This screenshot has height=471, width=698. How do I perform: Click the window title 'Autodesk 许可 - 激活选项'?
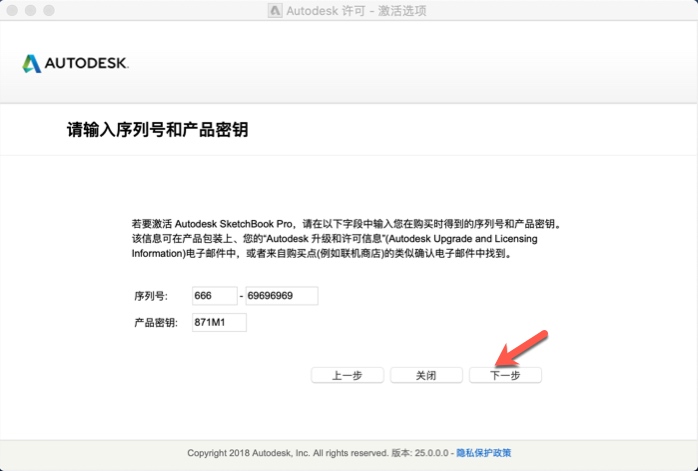(x=356, y=11)
